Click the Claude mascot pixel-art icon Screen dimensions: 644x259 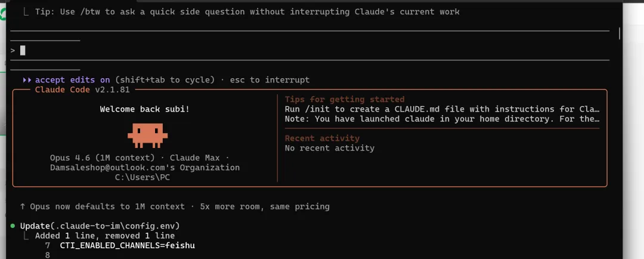click(x=144, y=135)
